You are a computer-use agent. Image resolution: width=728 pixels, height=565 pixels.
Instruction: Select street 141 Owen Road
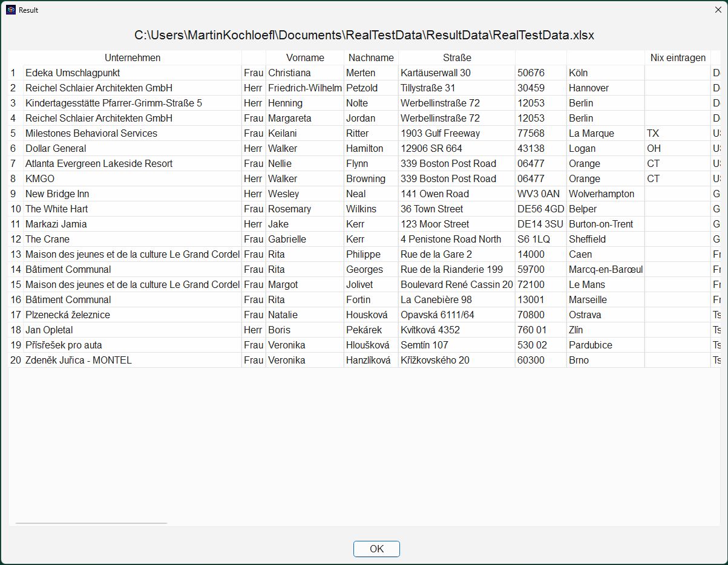click(x=457, y=194)
